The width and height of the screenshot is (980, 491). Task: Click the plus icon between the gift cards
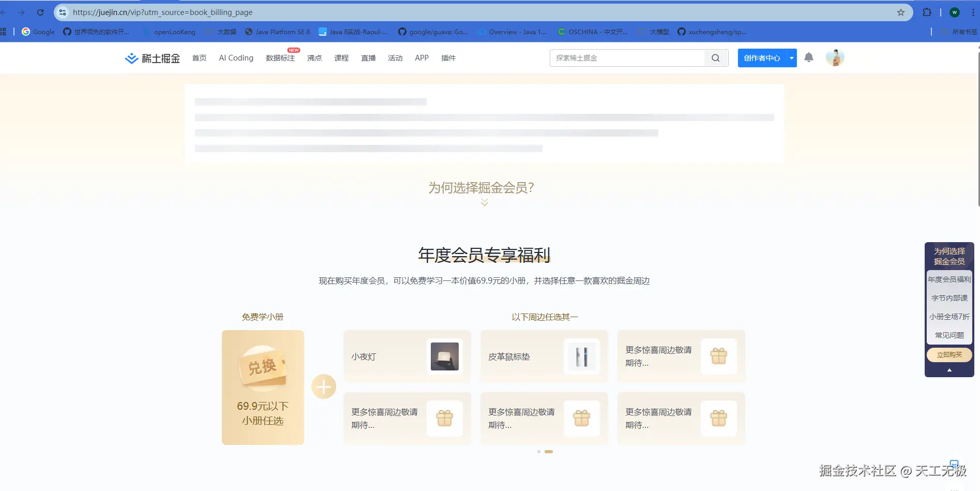click(324, 386)
